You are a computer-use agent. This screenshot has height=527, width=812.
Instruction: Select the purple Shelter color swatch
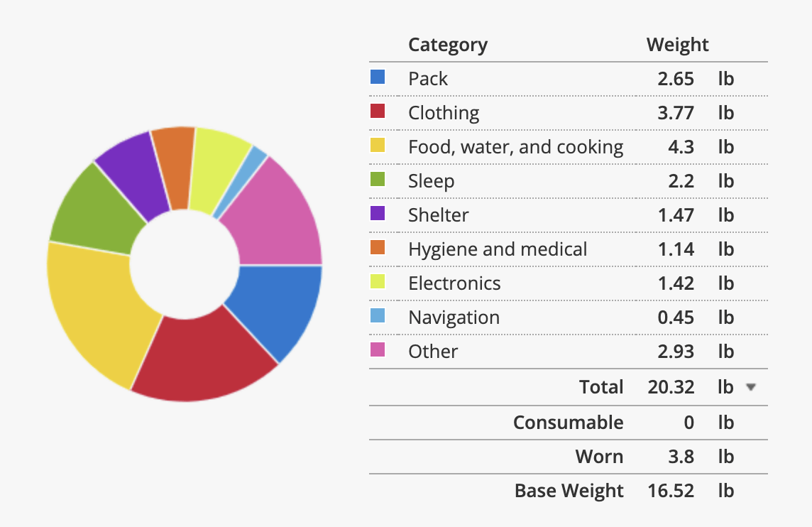coord(378,214)
